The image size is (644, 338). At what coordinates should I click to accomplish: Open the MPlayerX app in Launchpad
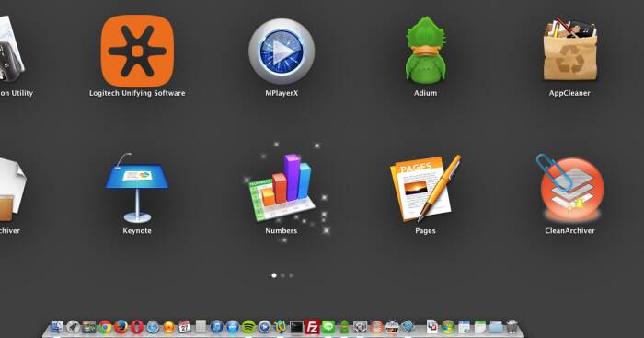(x=282, y=51)
